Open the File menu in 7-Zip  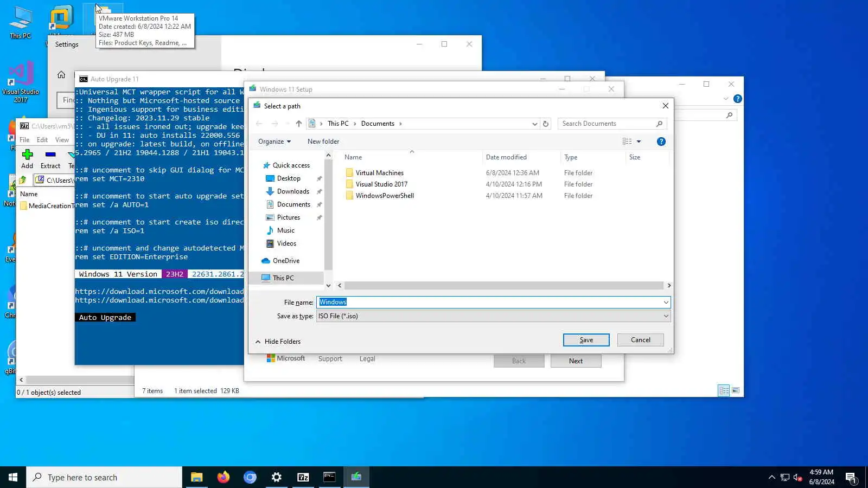(x=24, y=140)
